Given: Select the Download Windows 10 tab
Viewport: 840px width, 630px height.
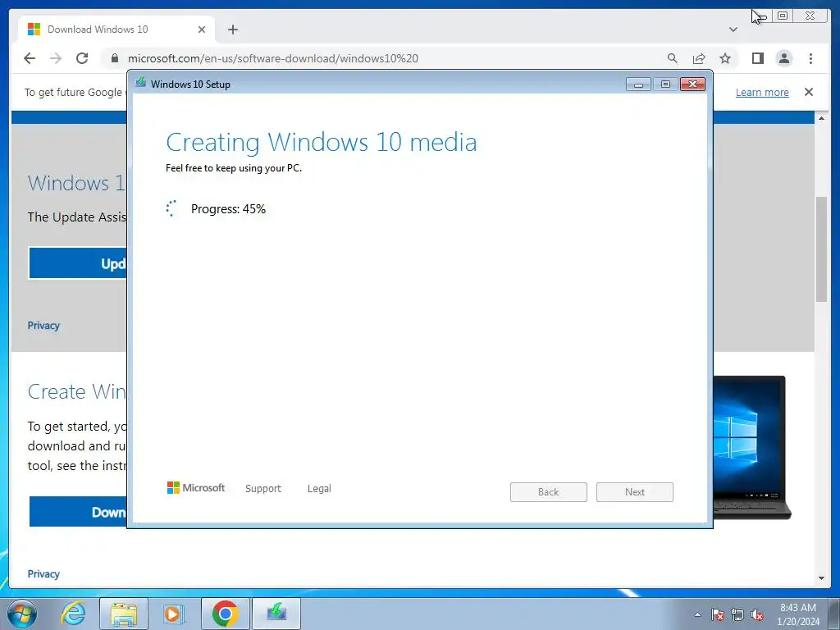Looking at the screenshot, I should tap(116, 30).
